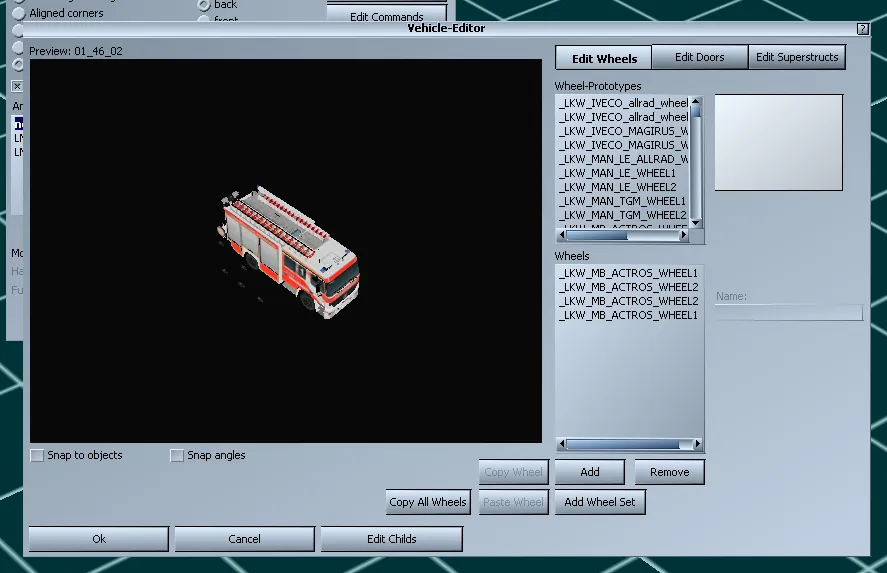The height and width of the screenshot is (573, 887).
Task: Switch to the Edit Doors tab
Action: [x=699, y=57]
